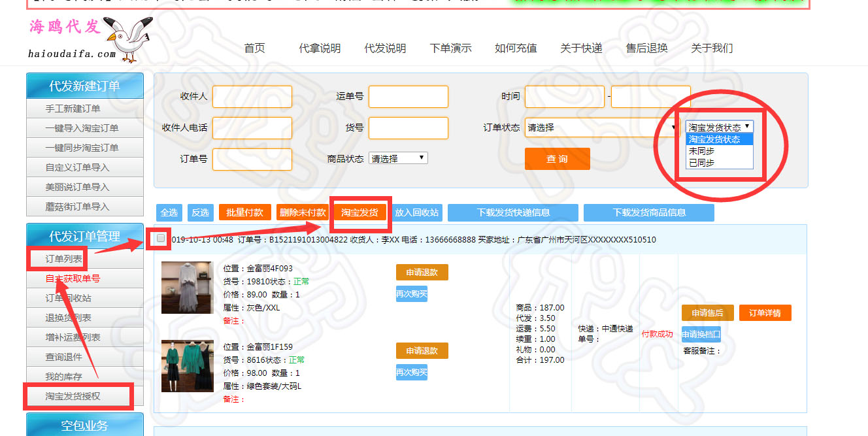This screenshot has width=868, height=436.
Task: Go to 如何充值 navigation item
Action: click(x=516, y=48)
